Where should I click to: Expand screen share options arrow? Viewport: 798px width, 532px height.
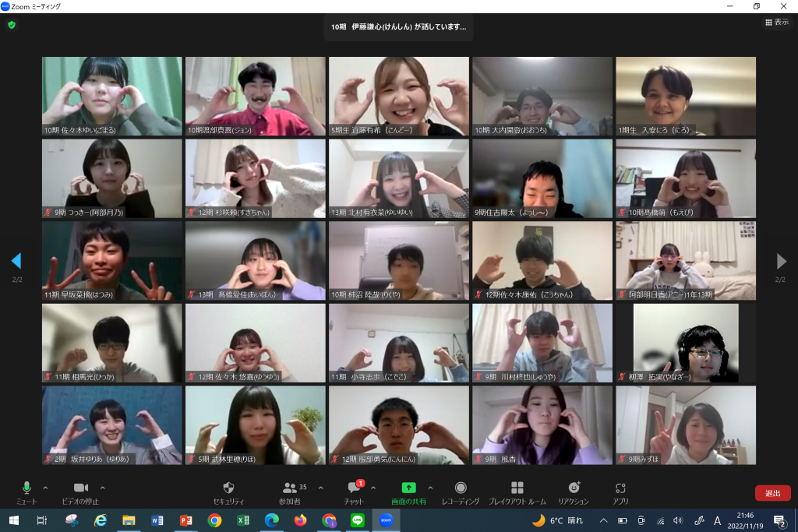tap(430, 488)
